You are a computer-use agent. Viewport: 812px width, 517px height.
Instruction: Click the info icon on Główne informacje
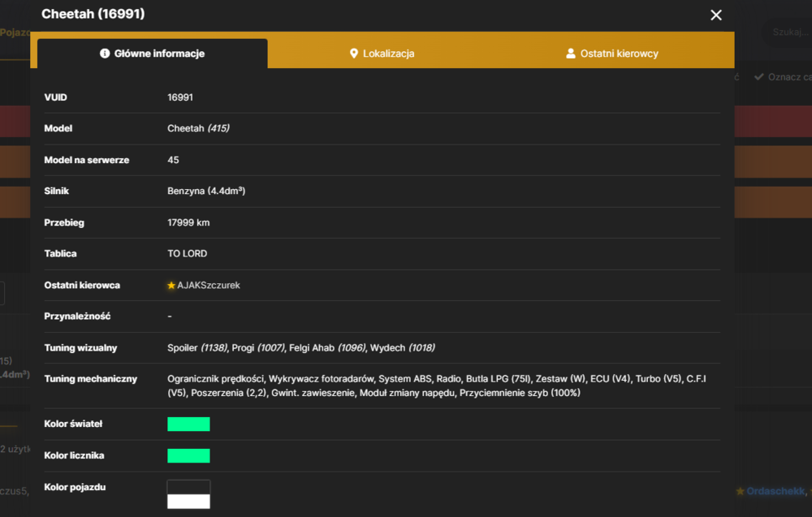105,54
